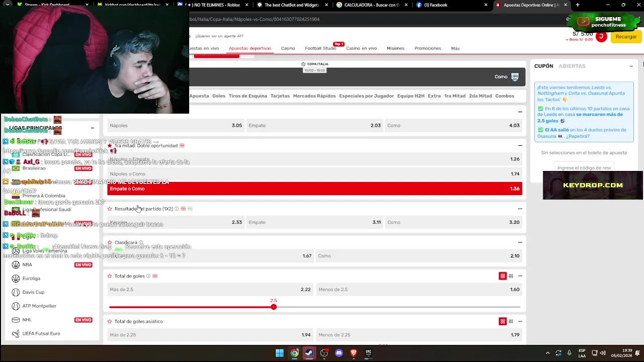The width and height of the screenshot is (644, 362).
Task: Bet Como to qualify at 2.10
Action: 419,256
